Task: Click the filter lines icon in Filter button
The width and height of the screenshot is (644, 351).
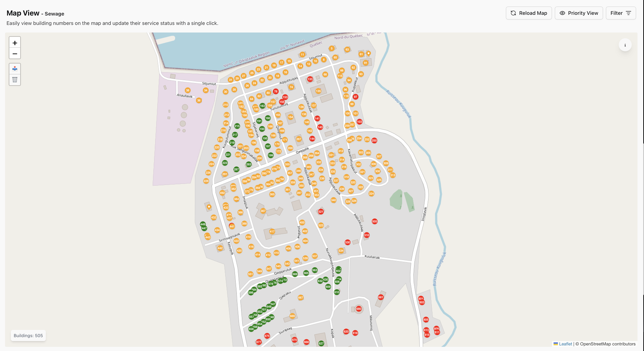Action: pos(629,13)
